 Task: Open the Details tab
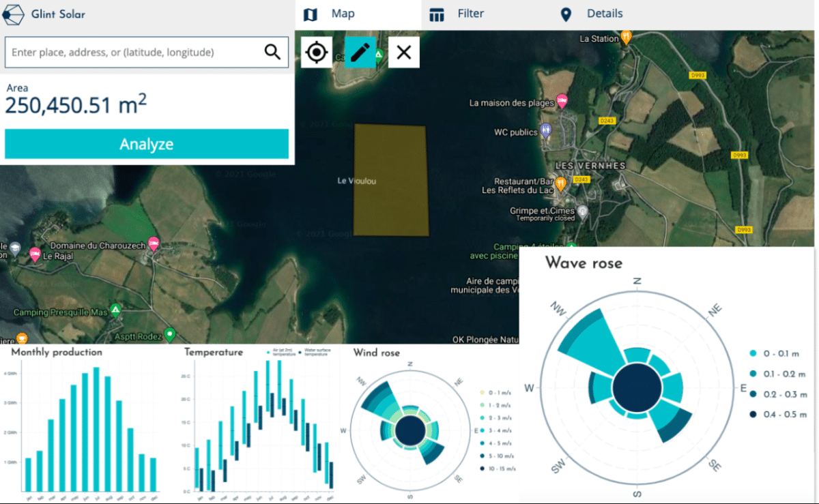[x=591, y=14]
